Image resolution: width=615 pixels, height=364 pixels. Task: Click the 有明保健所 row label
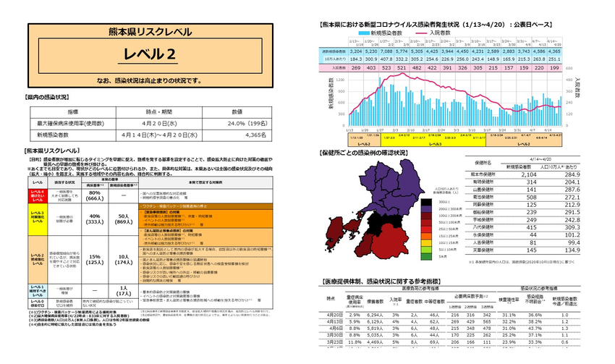(x=483, y=182)
